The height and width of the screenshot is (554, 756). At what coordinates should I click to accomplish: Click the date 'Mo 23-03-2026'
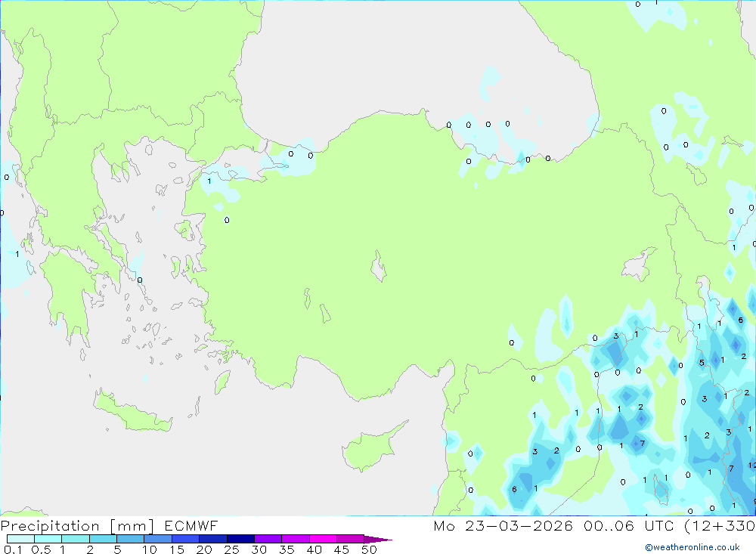point(503,525)
